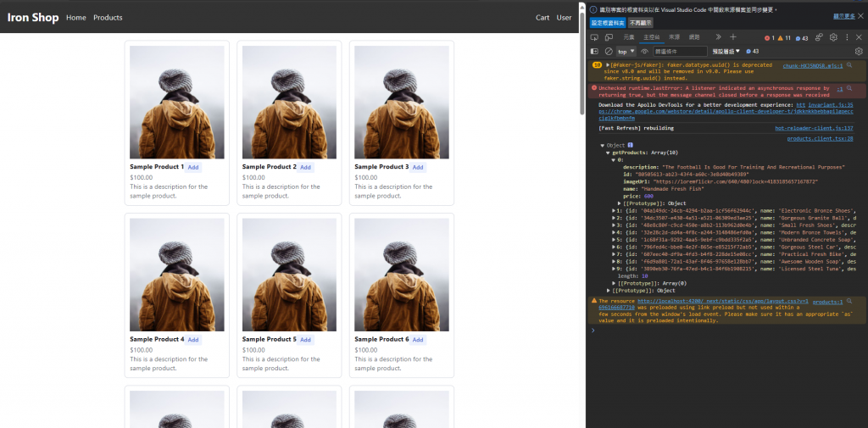
Task: Open DevTools settings gear in the tab bar
Action: [x=833, y=37]
